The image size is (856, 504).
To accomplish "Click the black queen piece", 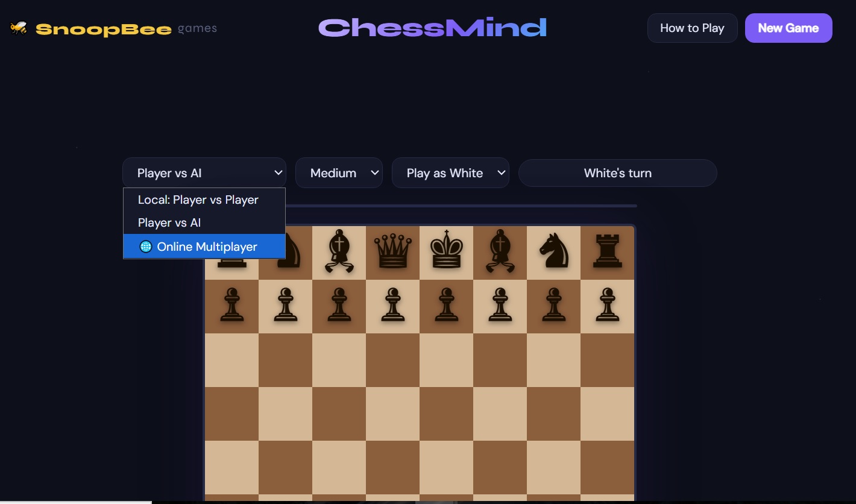I will coord(392,251).
